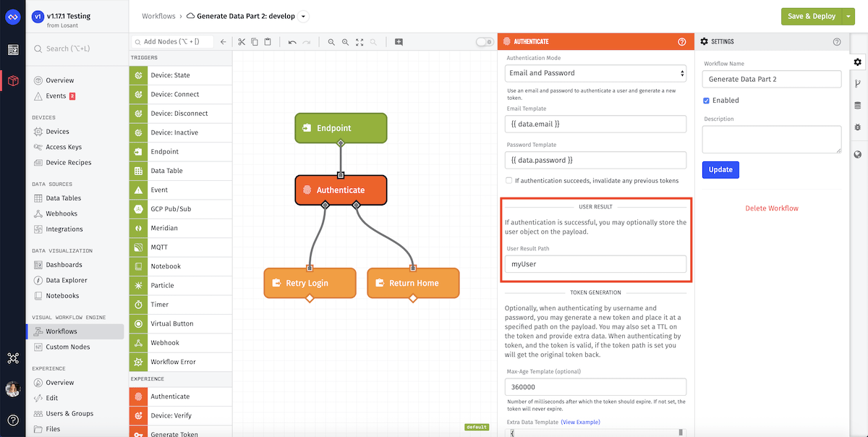Open the user avatar profile
The image size is (868, 437).
(12, 389)
